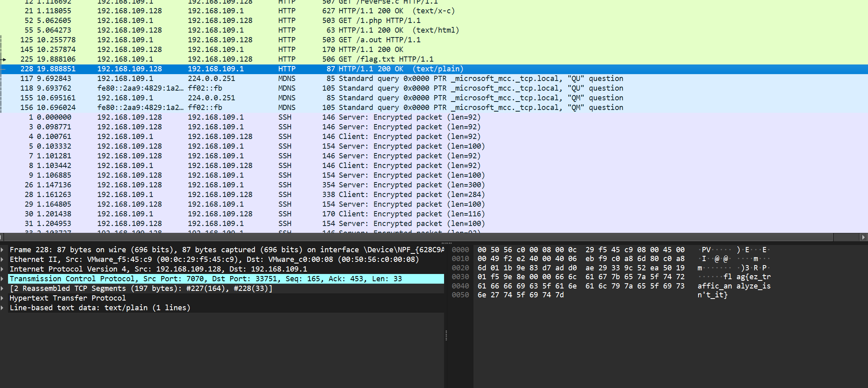Expand Line-based text data section
Screen dimensions: 868x388
click(x=2, y=308)
